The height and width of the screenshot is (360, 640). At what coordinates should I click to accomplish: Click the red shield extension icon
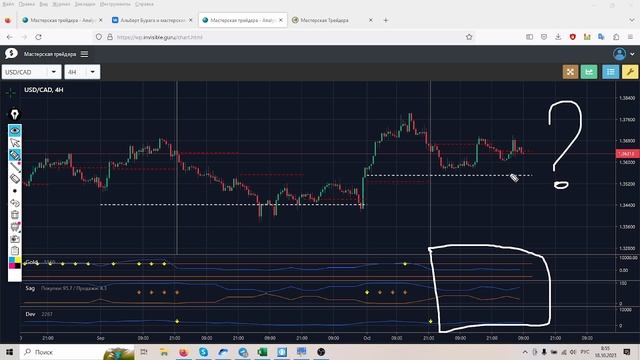[573, 37]
